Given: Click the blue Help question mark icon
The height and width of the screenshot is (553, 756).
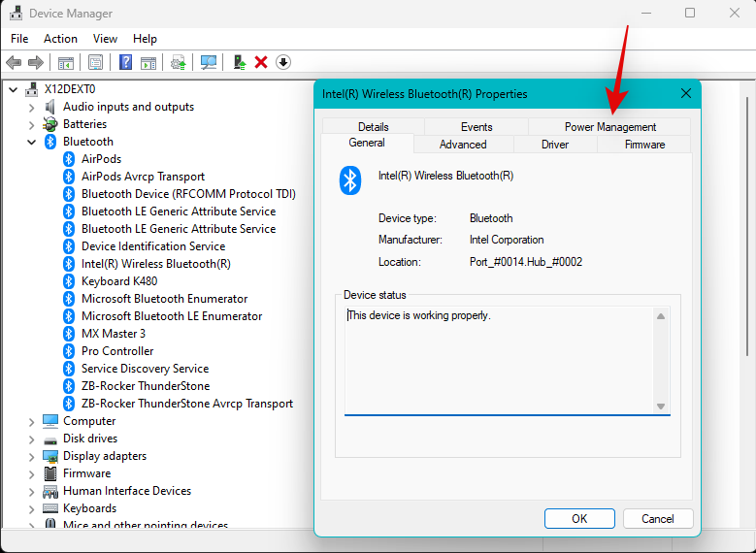Looking at the screenshot, I should pos(125,62).
